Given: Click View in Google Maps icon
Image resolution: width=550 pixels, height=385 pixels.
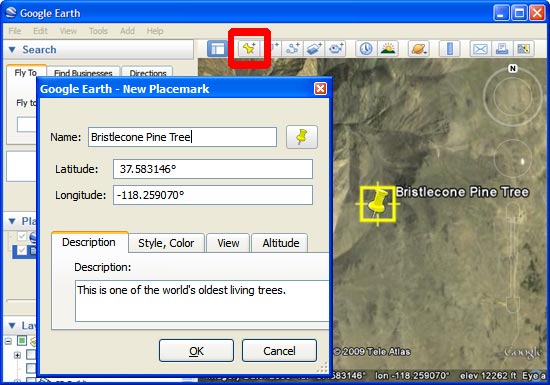Looking at the screenshot, I should pos(524,48).
